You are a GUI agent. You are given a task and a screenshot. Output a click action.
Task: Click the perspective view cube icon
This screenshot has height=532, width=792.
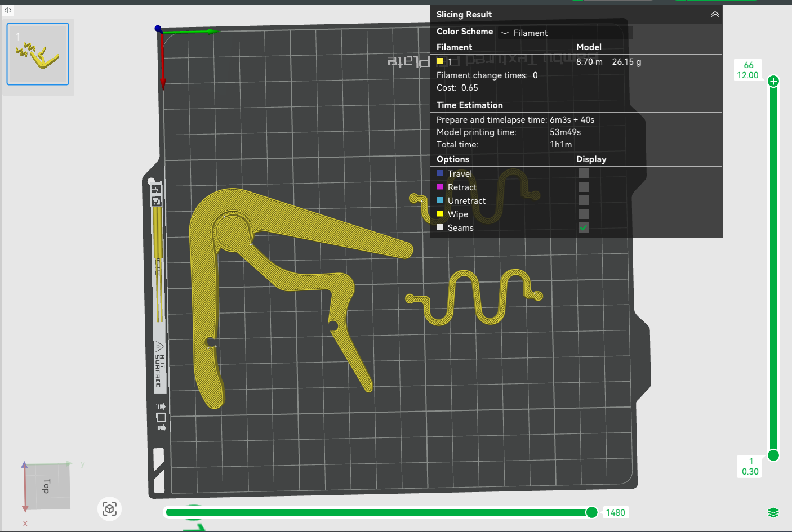tap(109, 509)
